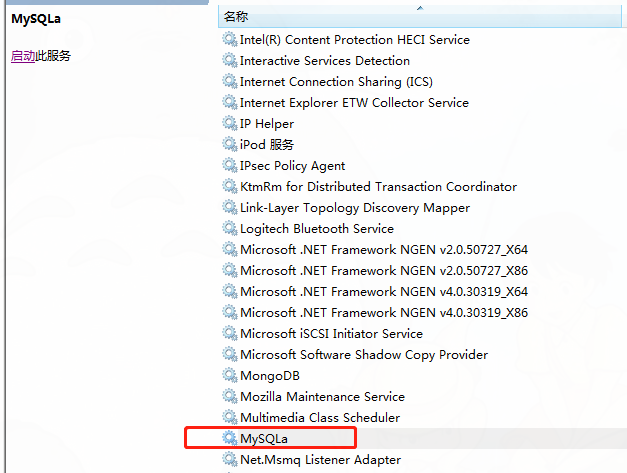Click the gear icon next to MongoDB
The width and height of the screenshot is (627, 473).
click(x=230, y=376)
